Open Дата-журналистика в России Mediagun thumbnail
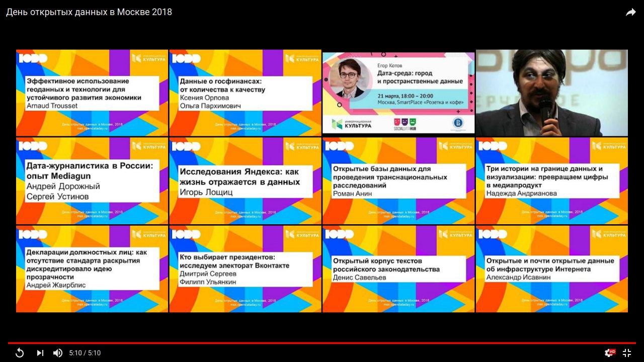The height and width of the screenshot is (362, 644). point(92,181)
